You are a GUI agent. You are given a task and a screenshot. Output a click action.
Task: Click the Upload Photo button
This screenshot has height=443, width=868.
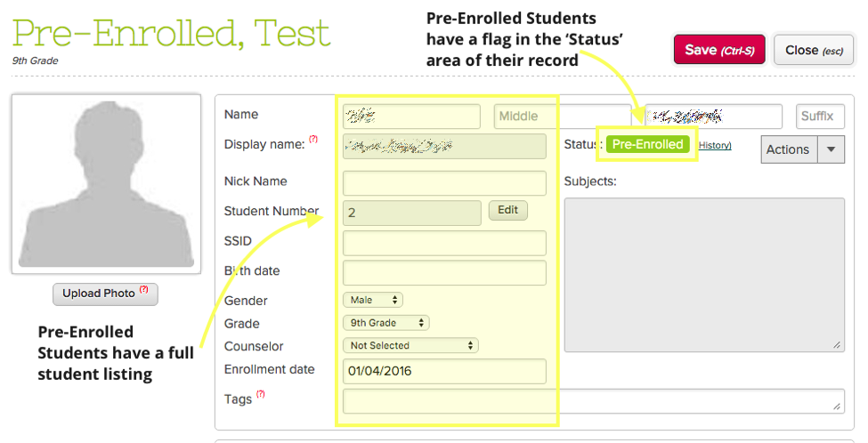(x=105, y=294)
